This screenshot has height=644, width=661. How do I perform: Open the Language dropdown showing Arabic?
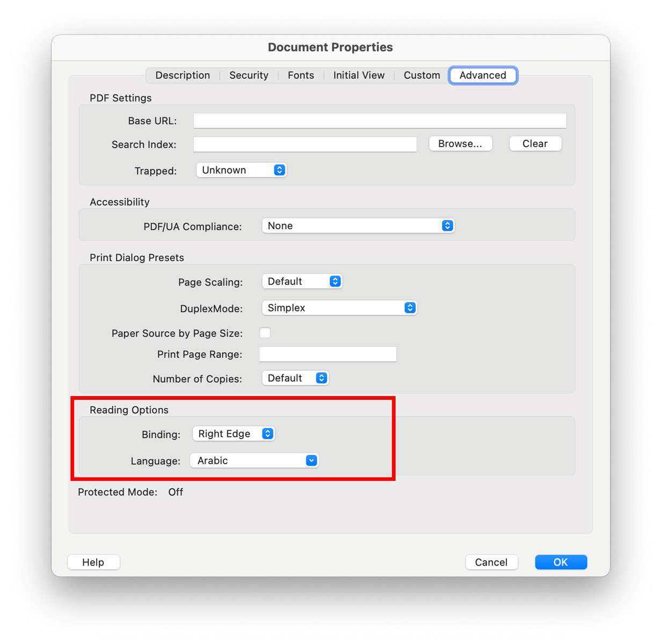254,460
